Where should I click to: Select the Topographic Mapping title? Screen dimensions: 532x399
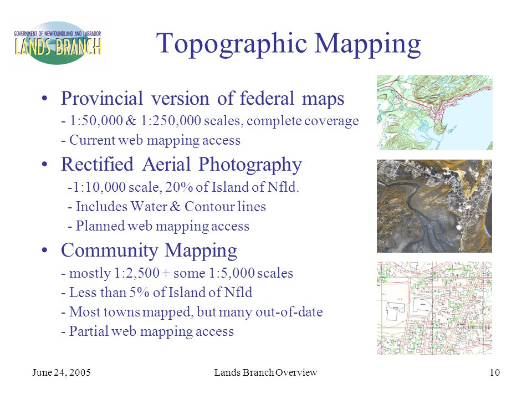click(288, 44)
